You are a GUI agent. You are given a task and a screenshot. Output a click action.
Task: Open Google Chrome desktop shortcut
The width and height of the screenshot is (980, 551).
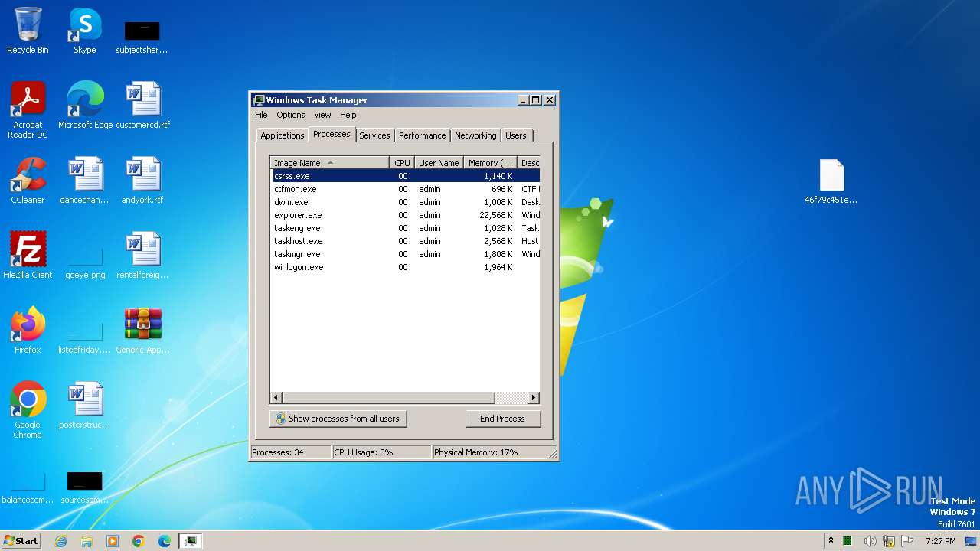(28, 410)
